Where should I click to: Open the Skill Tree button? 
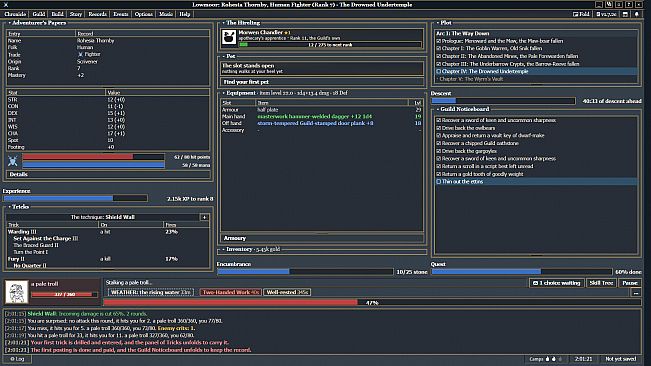pos(601,283)
